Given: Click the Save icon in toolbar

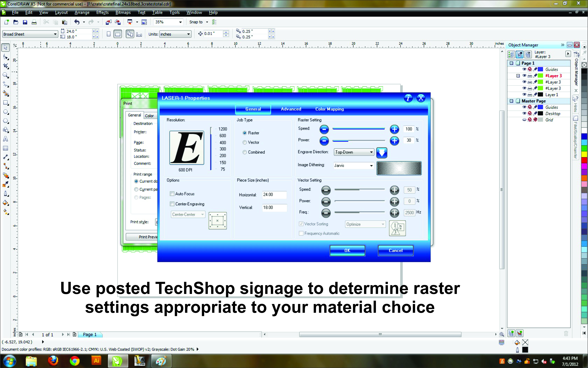Looking at the screenshot, I should tap(25, 22).
